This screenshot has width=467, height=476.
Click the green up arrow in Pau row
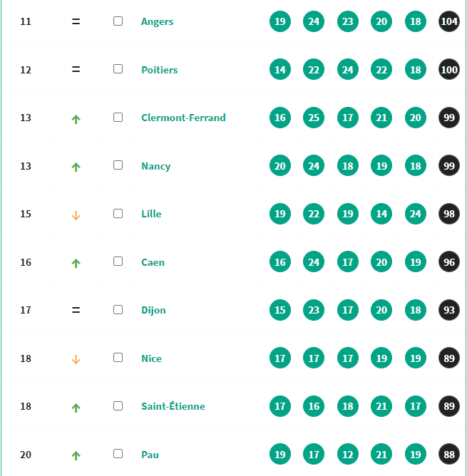click(76, 455)
